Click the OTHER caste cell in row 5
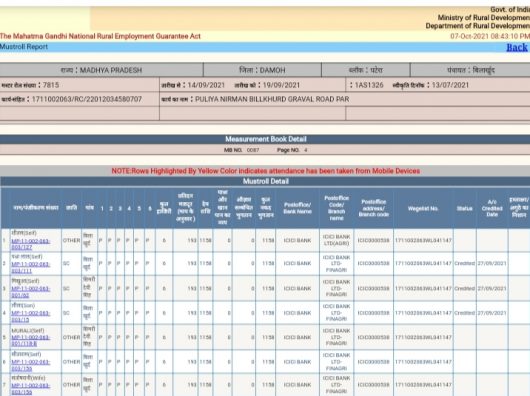 [x=71, y=337]
